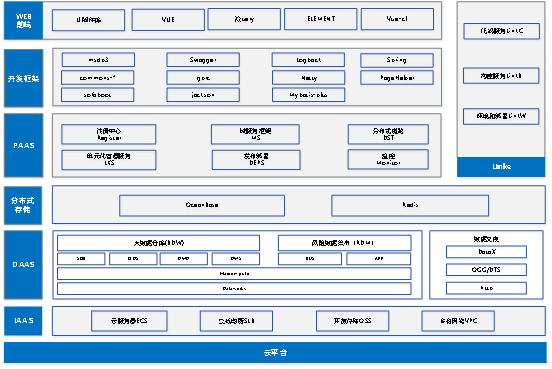Screen dimensions: 552x369
Task: Select the OSS storage box in IAAS
Action: tap(352, 321)
